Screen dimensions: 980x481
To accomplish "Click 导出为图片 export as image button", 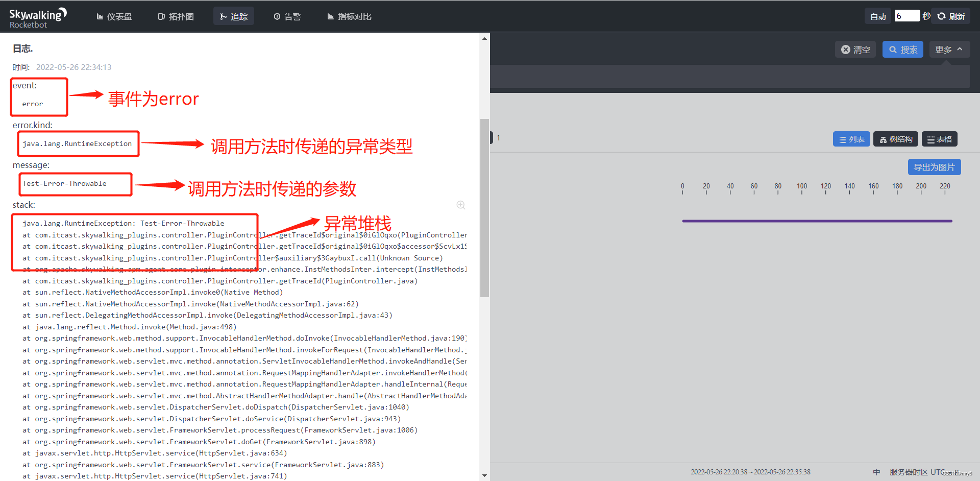I will coord(934,167).
